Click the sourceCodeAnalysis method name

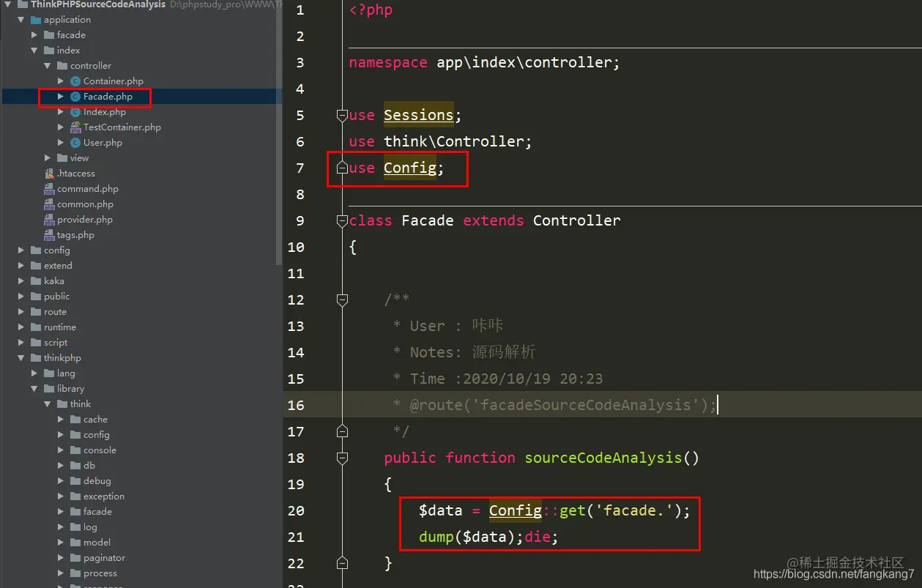click(x=603, y=458)
